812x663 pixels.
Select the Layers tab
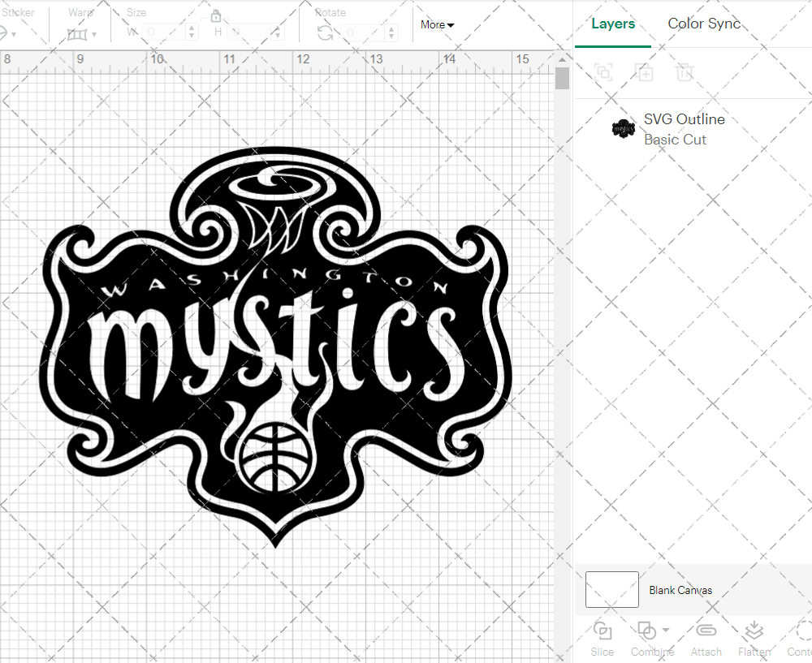pyautogui.click(x=613, y=24)
